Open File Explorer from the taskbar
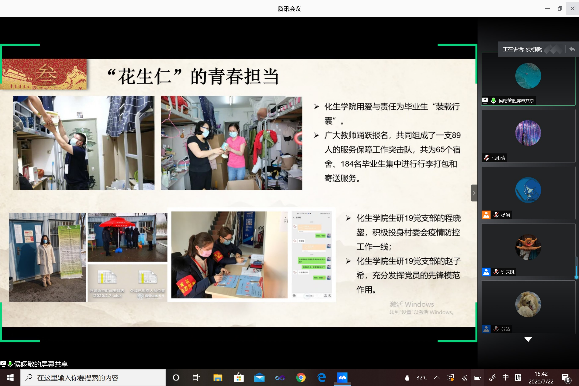Image resolution: width=579 pixels, height=386 pixels. coord(218,378)
